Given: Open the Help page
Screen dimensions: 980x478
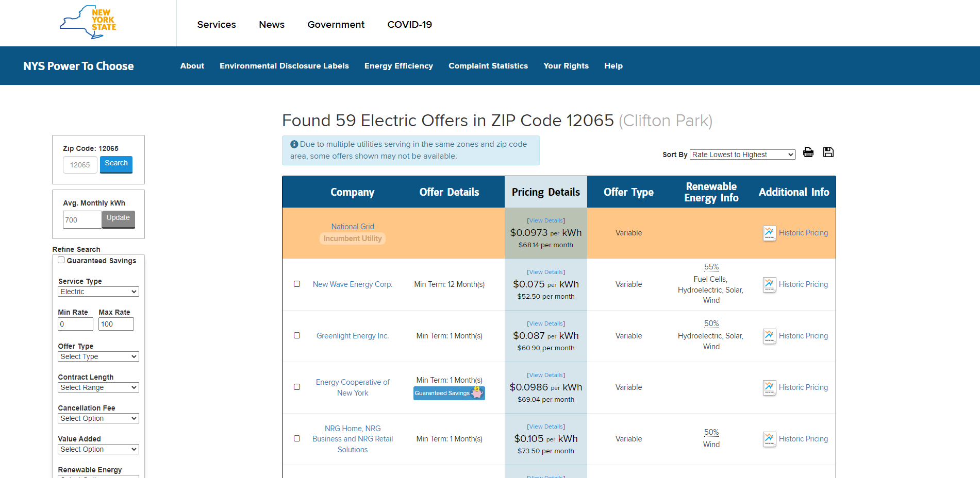Looking at the screenshot, I should coord(613,66).
